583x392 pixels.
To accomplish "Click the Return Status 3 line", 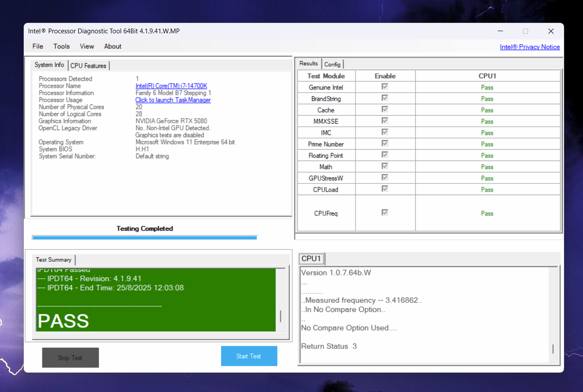I will (x=329, y=346).
